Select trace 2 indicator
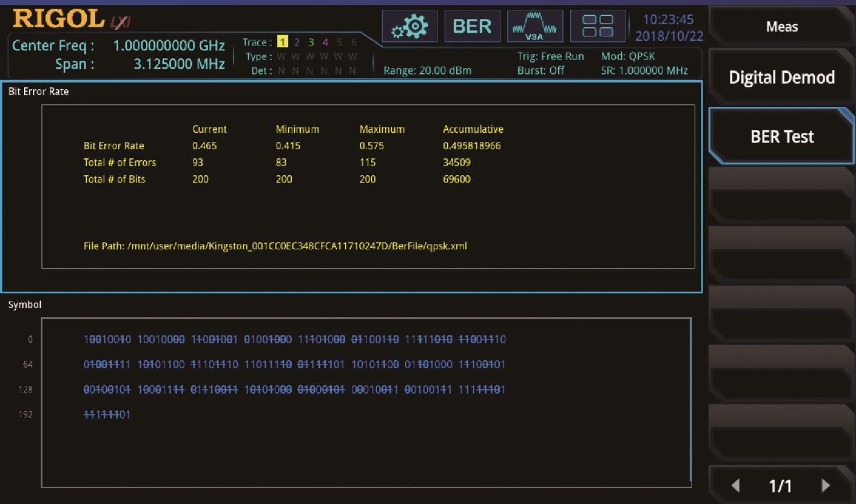 click(297, 42)
